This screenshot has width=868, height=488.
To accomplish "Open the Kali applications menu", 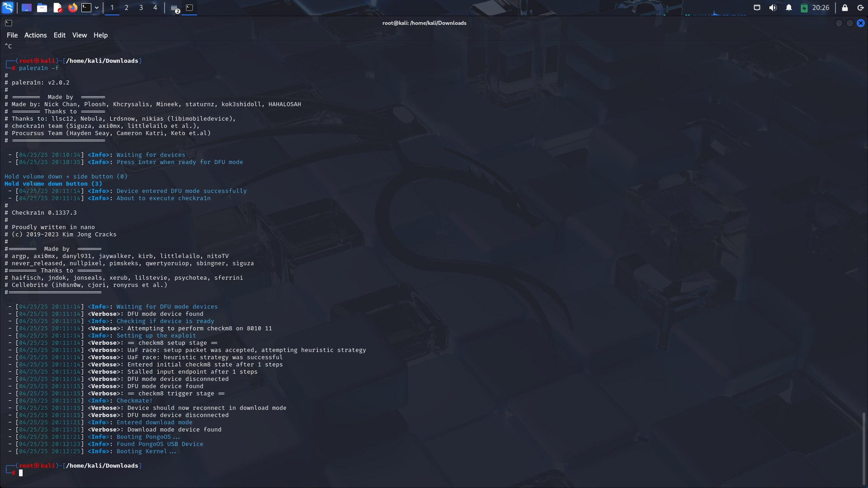I will tap(8, 8).
